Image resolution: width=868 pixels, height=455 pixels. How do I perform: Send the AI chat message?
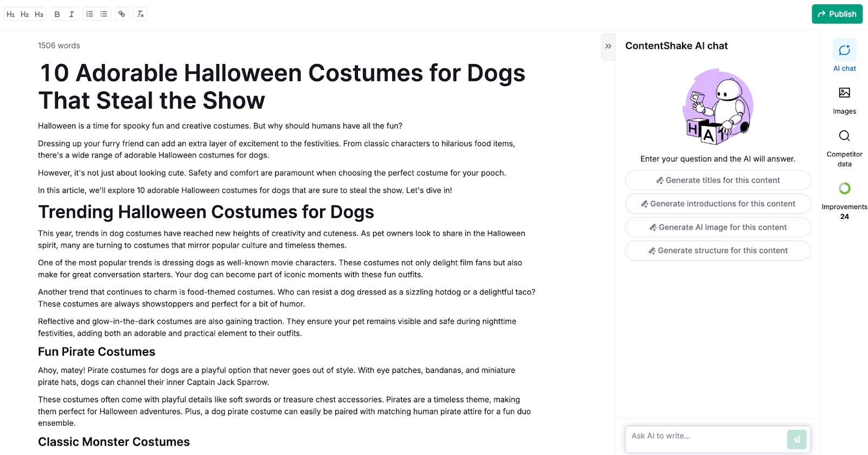point(796,439)
